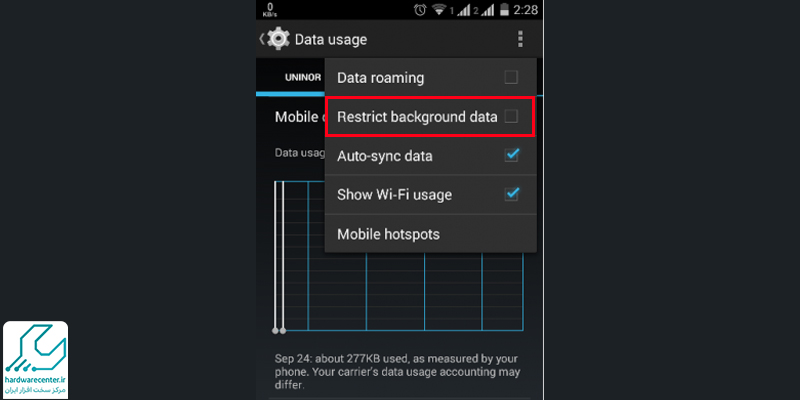The image size is (800, 400).
Task: Click the hardwarecenter.ir logo
Action: (36, 360)
